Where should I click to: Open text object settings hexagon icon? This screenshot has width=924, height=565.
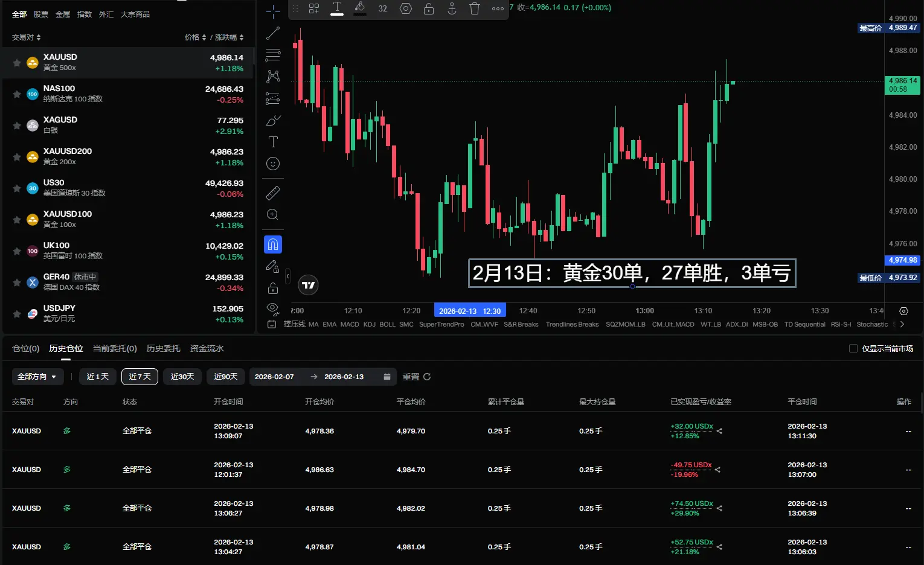pos(406,8)
